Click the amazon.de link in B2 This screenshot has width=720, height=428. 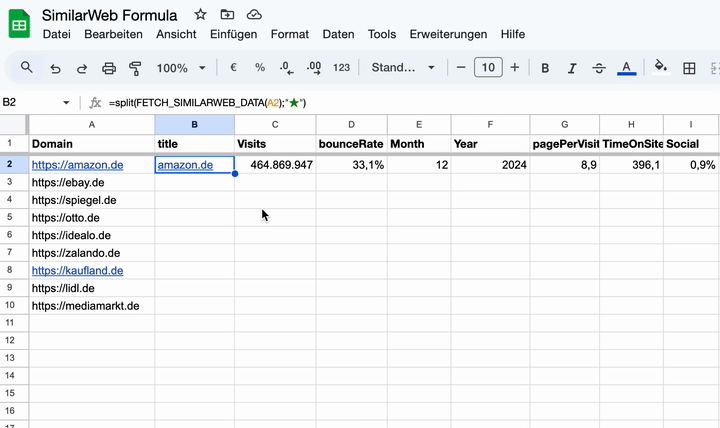point(185,165)
